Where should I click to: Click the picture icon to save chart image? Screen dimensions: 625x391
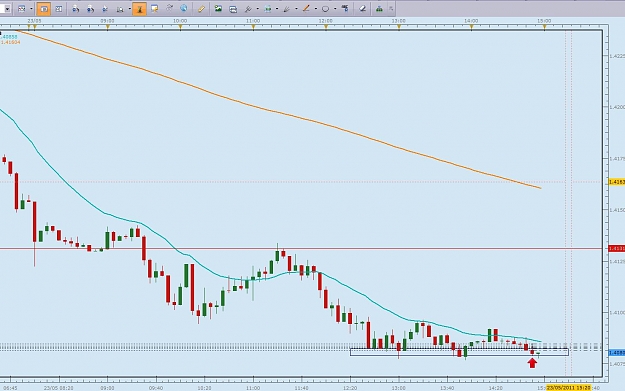pyautogui.click(x=218, y=8)
